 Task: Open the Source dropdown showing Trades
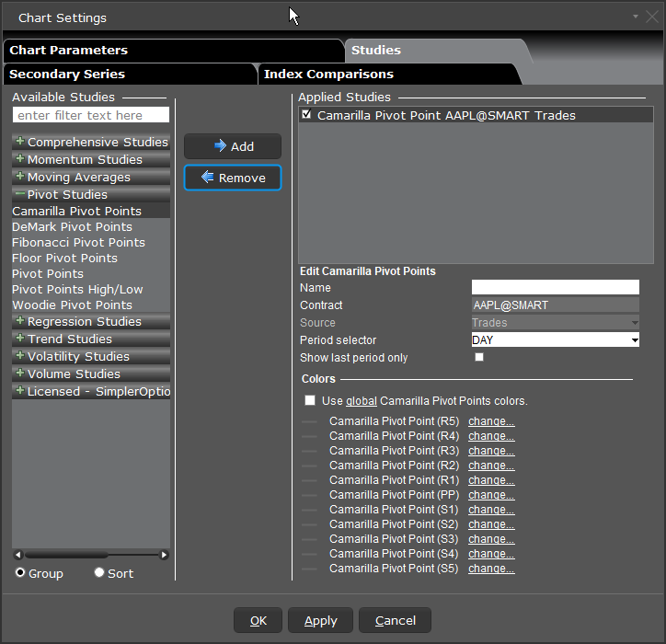coord(555,322)
